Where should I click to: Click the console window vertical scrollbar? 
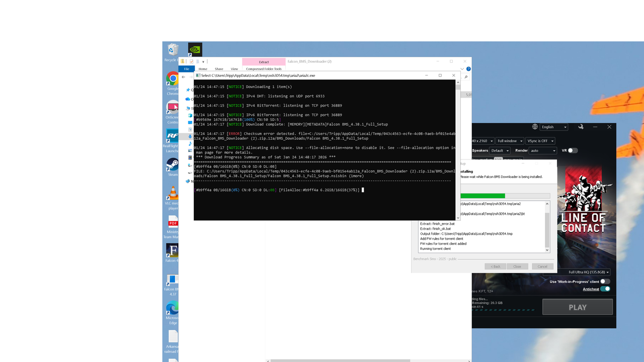458,150
